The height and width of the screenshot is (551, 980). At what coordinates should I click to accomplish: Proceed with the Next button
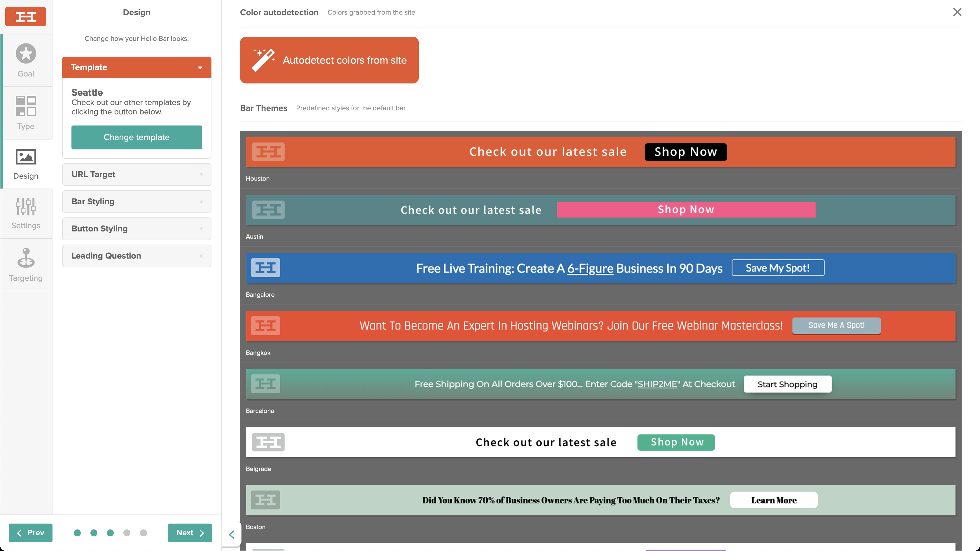pos(190,533)
